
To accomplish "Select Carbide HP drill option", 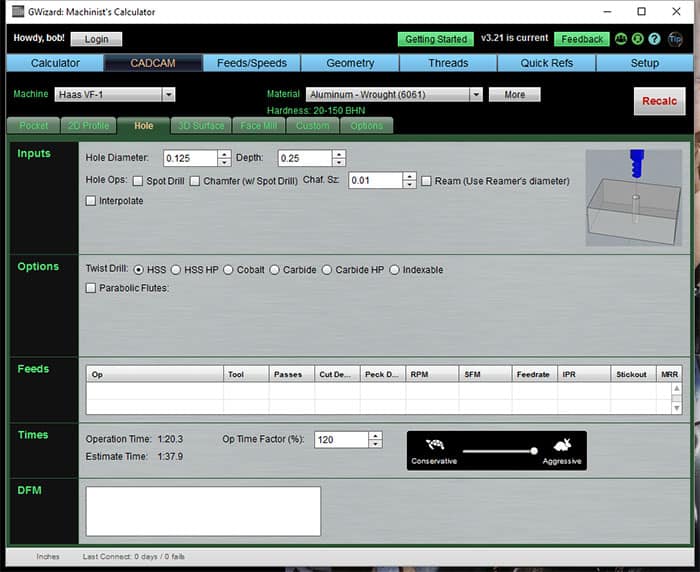I will coord(327,270).
